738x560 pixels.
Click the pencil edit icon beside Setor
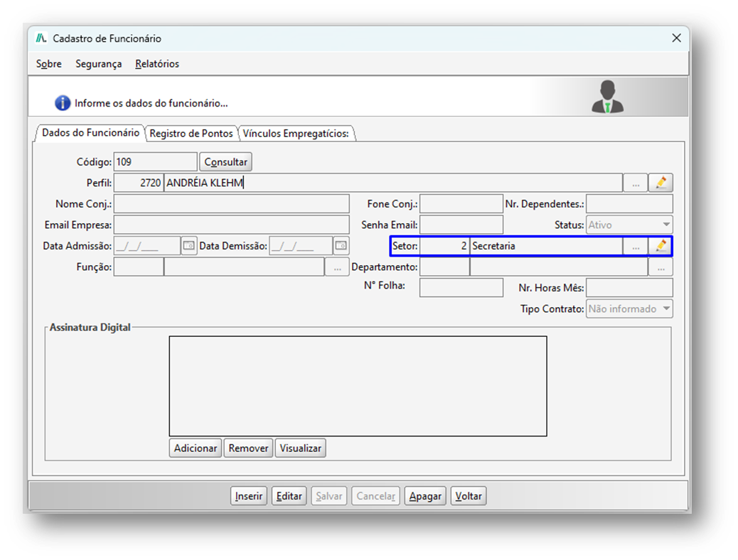coord(661,246)
